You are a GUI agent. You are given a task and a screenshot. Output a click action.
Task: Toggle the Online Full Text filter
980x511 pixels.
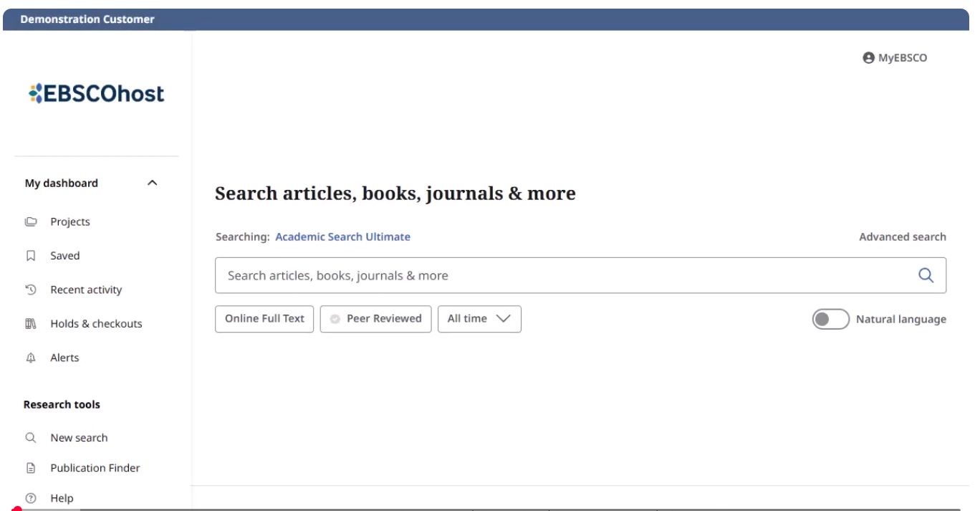(x=264, y=319)
